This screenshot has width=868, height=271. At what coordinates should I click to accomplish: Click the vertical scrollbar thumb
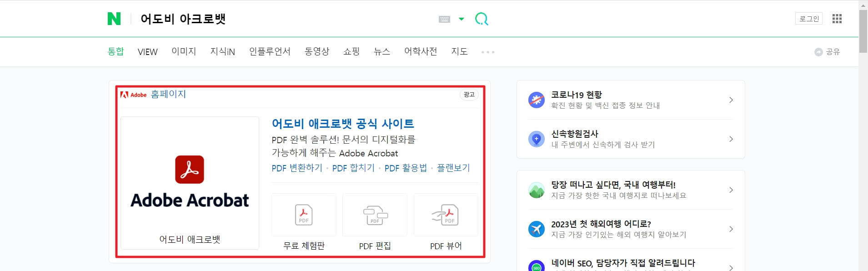click(863, 31)
